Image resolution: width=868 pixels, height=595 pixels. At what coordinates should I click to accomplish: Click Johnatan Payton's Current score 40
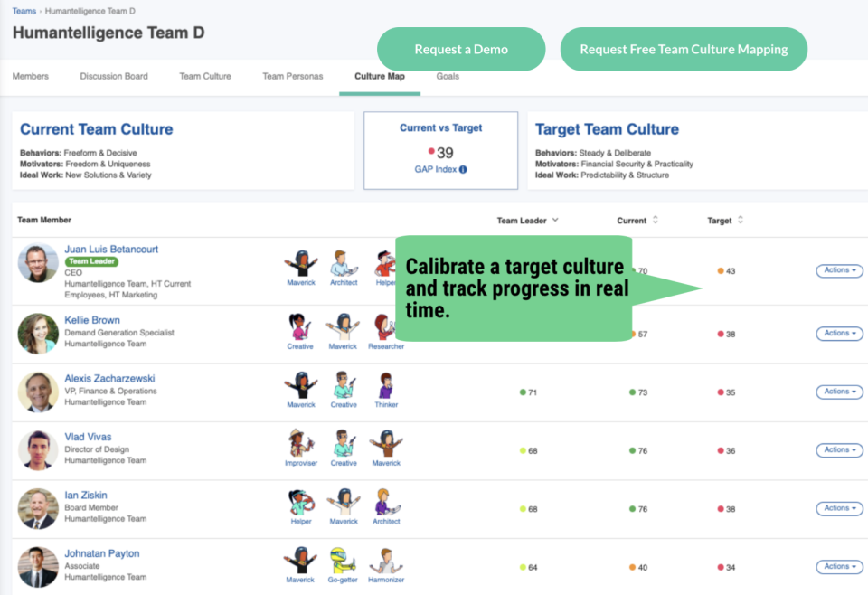coord(638,567)
